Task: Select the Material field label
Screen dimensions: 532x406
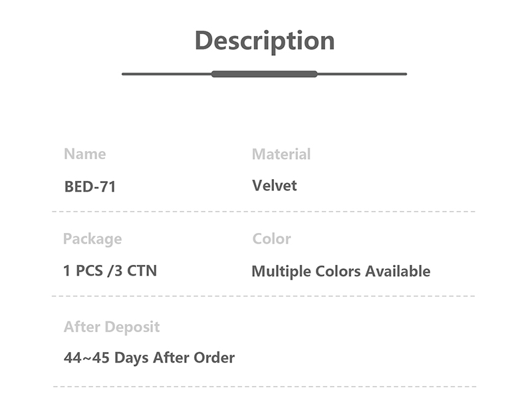Action: pyautogui.click(x=281, y=154)
